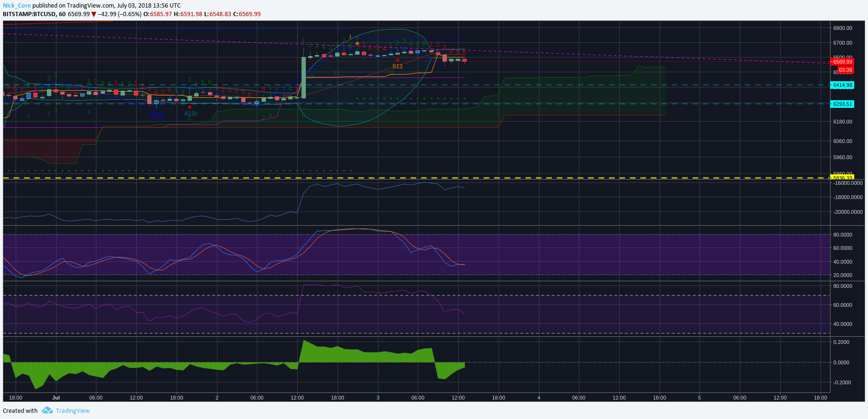Image resolution: width=868 pixels, height=419 pixels.
Task: Click the 20.0000 stochastic scale label
Action: [x=843, y=275]
